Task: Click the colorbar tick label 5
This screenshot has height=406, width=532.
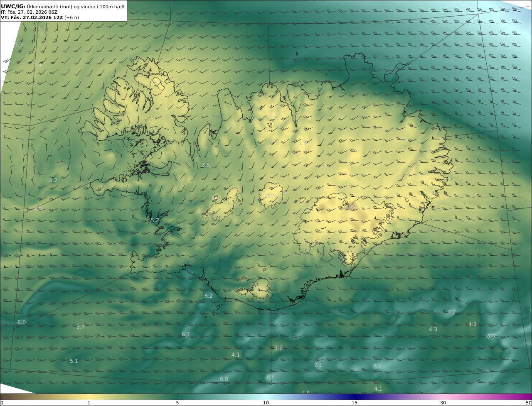Action: click(x=177, y=403)
